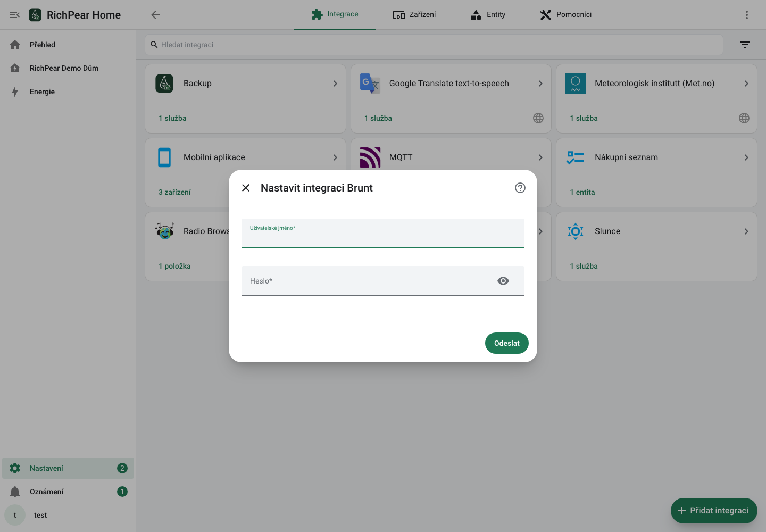The height and width of the screenshot is (532, 766).
Task: Open 1 služba under Google Translate
Action: tap(378, 118)
